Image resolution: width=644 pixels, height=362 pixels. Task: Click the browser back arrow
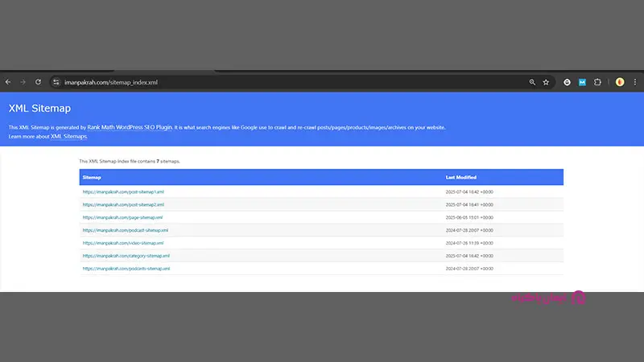[x=8, y=82]
